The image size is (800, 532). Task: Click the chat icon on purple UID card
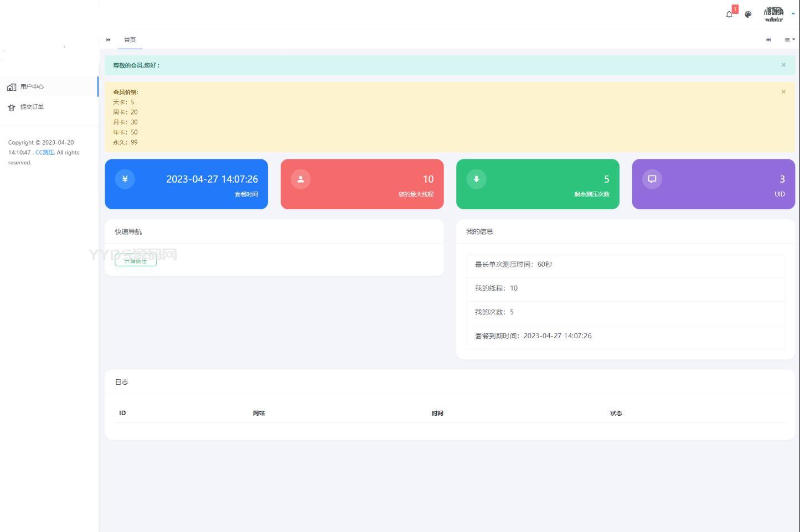point(652,179)
